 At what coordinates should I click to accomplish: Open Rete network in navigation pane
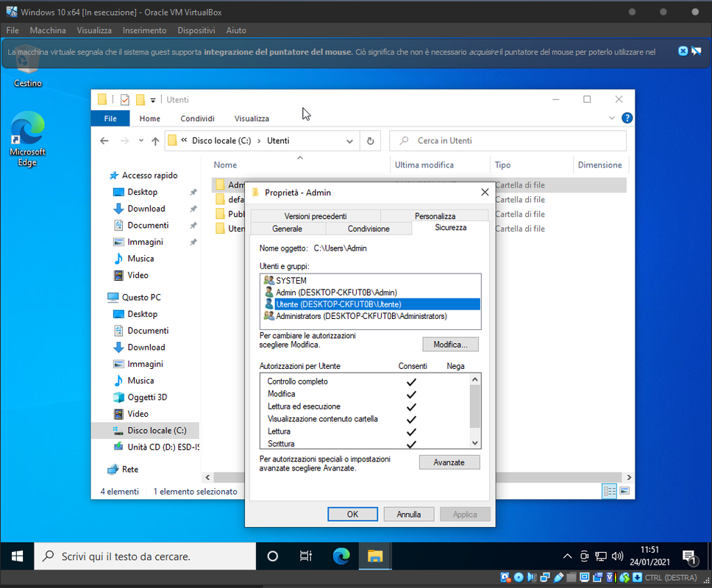pyautogui.click(x=129, y=469)
